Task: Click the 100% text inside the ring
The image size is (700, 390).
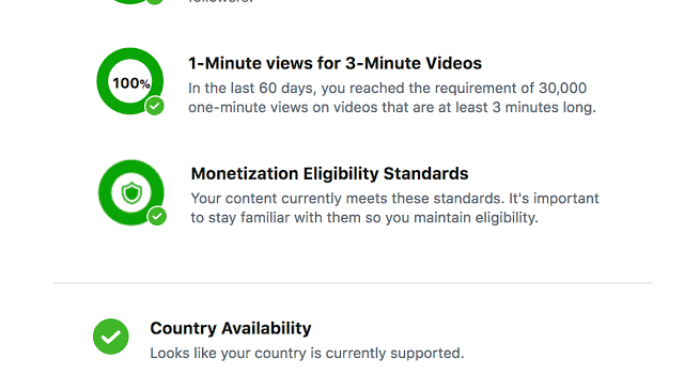Action: (x=131, y=83)
